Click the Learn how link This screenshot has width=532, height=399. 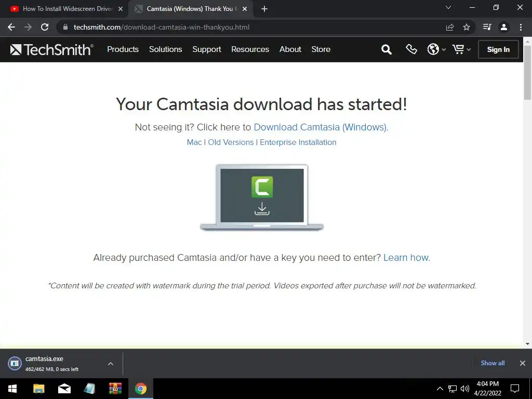[x=406, y=258]
